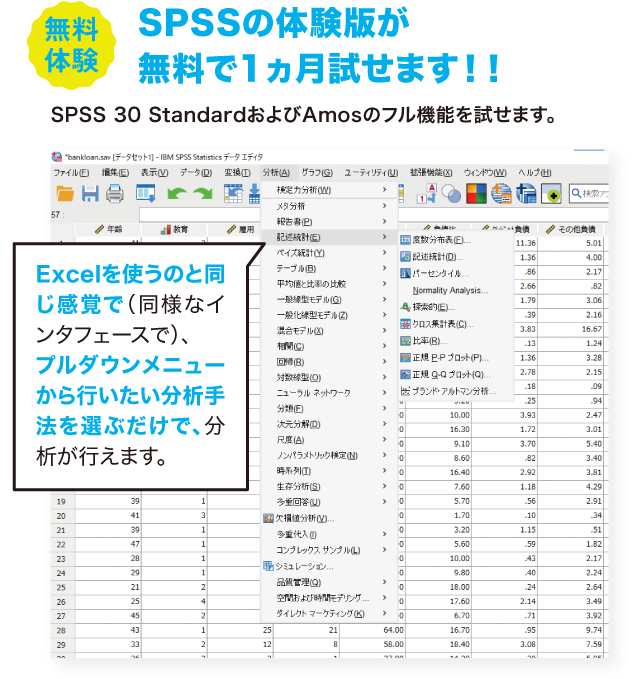Viewport: 638px width, 679px height.
Task: Click the Recall recent dialogs icon
Action: (146, 193)
